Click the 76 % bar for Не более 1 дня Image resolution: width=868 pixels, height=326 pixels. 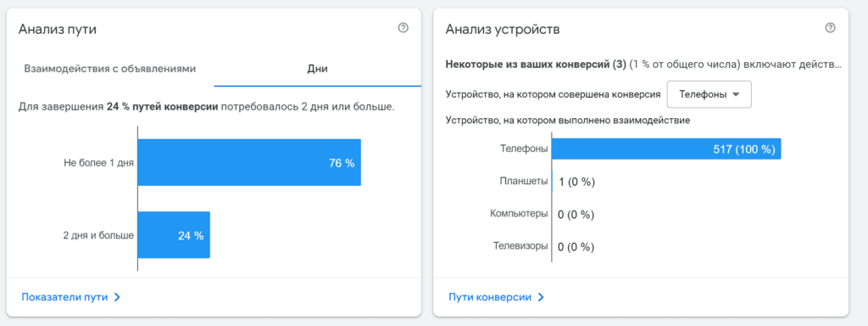pos(249,162)
